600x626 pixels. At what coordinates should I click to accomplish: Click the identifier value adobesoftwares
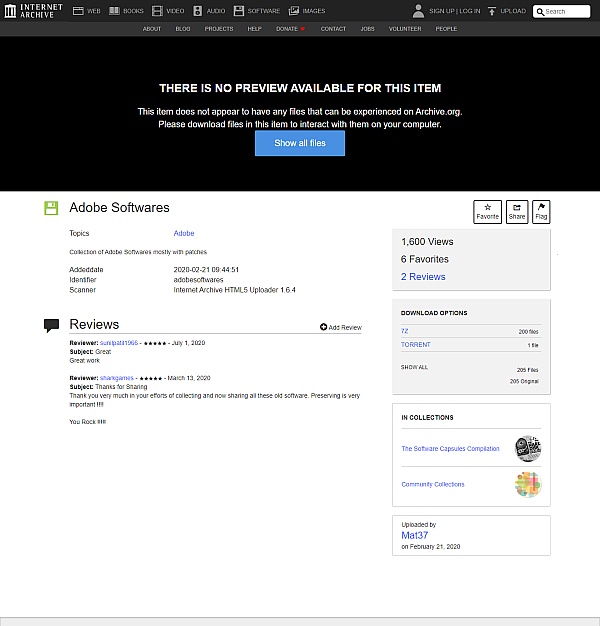pyautogui.click(x=198, y=280)
